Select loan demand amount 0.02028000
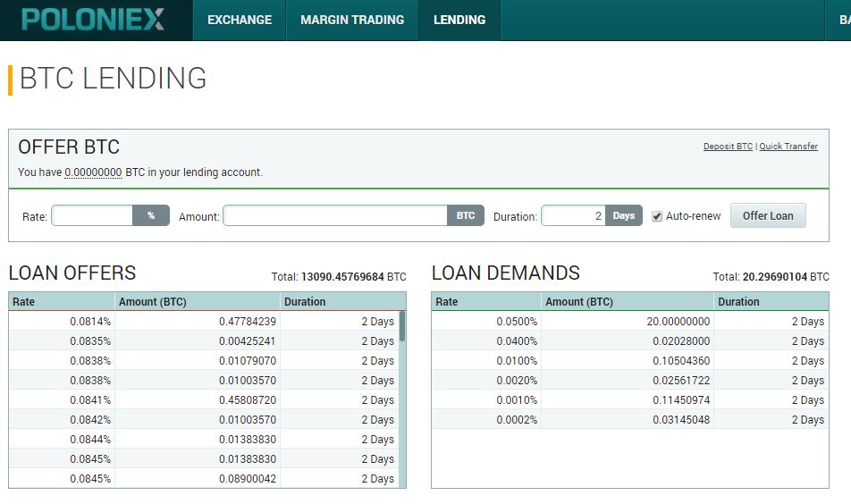 [681, 340]
